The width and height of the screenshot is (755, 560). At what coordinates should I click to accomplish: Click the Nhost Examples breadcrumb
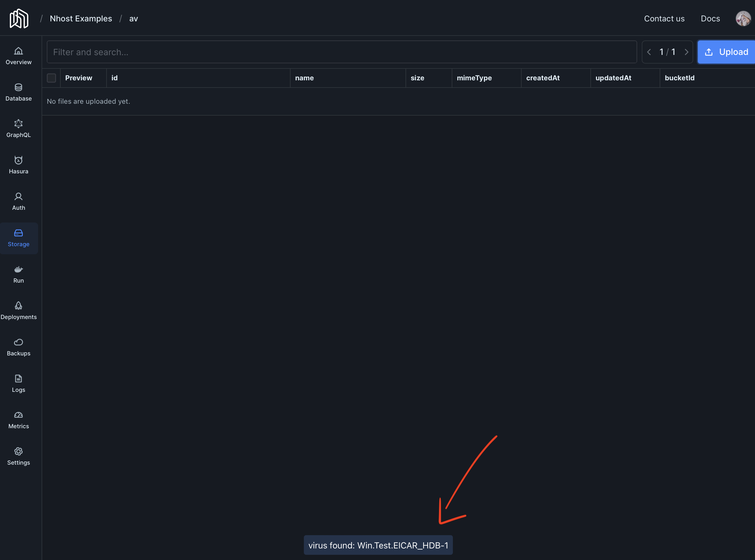(81, 19)
